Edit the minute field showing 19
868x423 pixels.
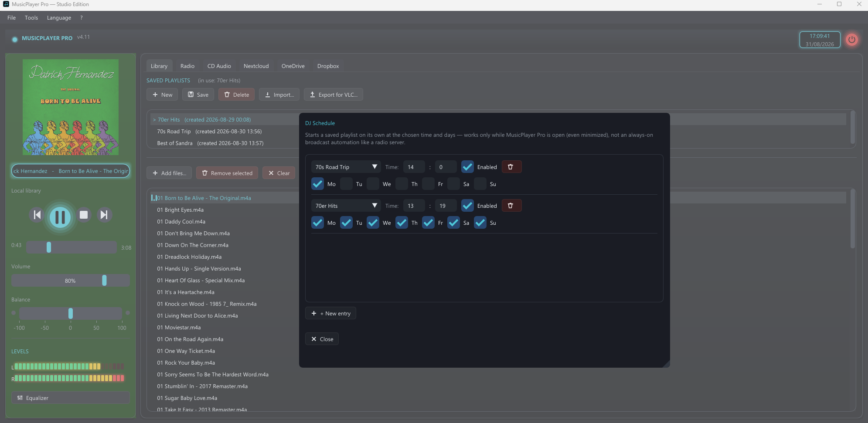pos(446,206)
